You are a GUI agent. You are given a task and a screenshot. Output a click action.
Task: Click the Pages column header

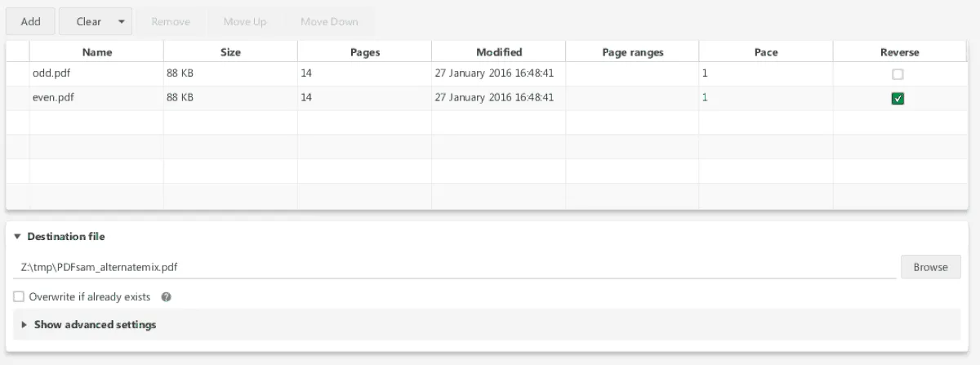(x=364, y=52)
